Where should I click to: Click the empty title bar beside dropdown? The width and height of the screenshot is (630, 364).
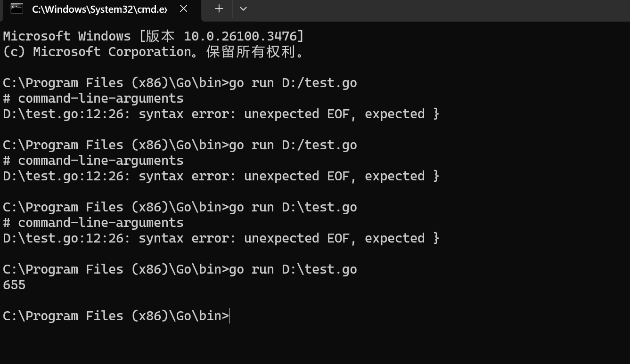(x=441, y=9)
